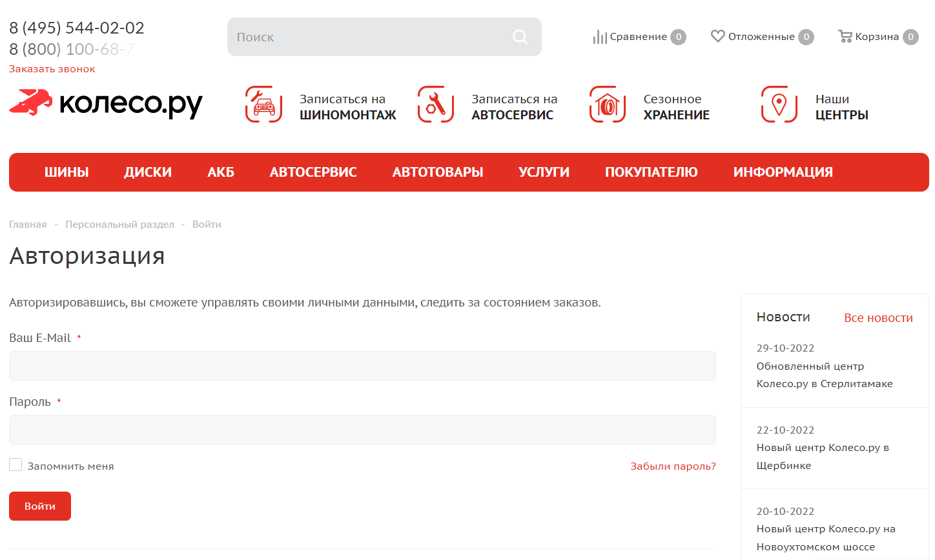The width and height of the screenshot is (935, 560).
Task: Click Сравнение link text
Action: coord(638,37)
